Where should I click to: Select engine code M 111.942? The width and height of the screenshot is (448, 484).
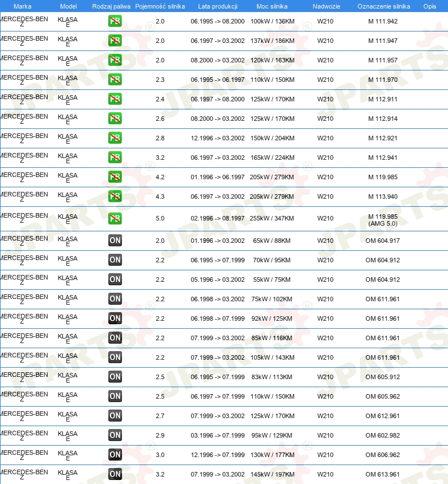(383, 21)
